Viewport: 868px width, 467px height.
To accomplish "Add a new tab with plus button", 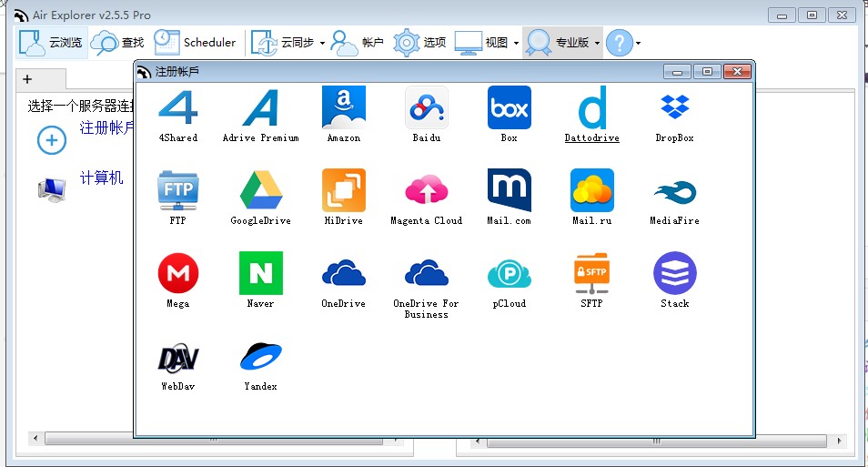I will point(27,79).
